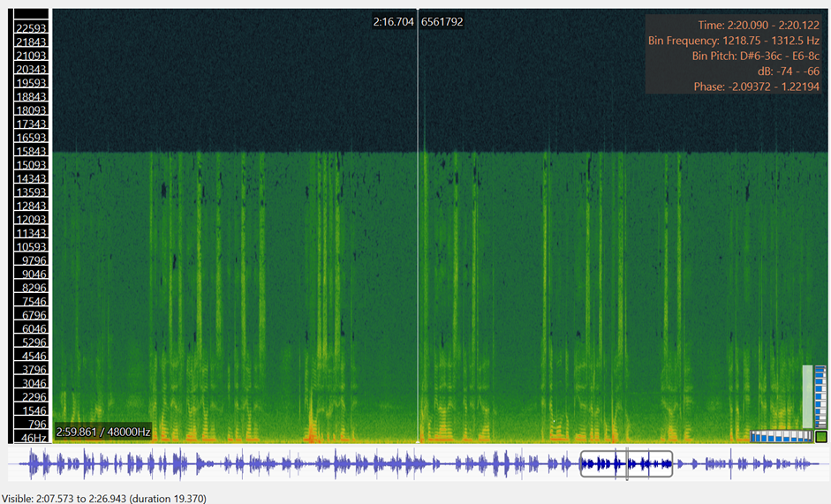Image resolution: width=831 pixels, height=504 pixels.
Task: Click the playhead marker inside overview region box
Action: pos(627,463)
